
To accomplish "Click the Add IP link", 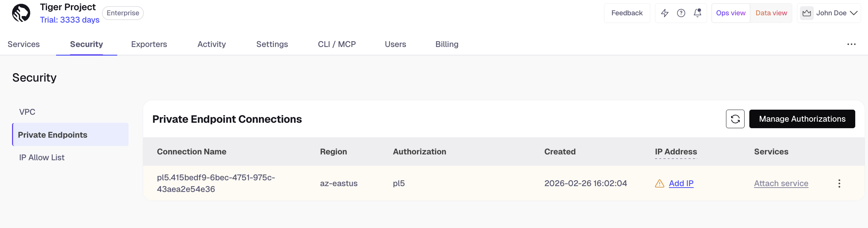I will 681,183.
